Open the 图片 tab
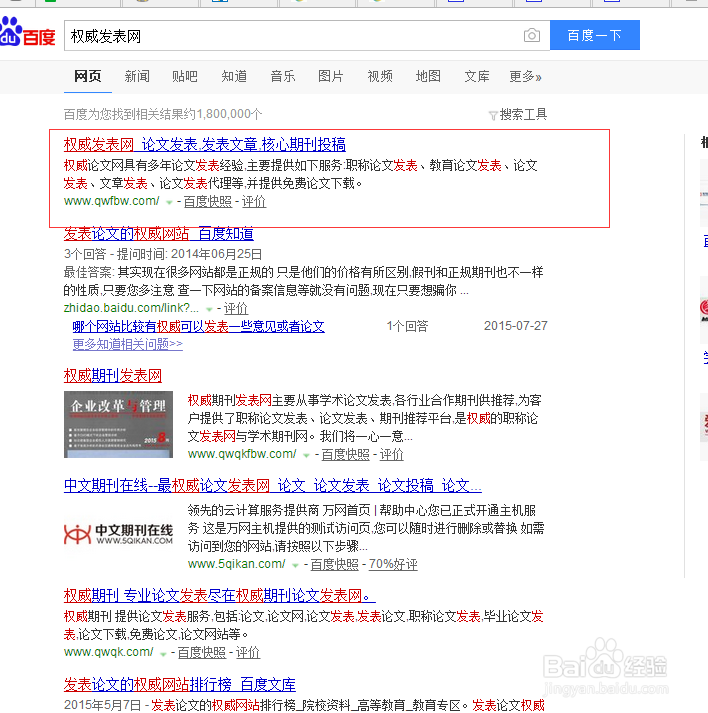This screenshot has height=713, width=708. click(x=331, y=76)
